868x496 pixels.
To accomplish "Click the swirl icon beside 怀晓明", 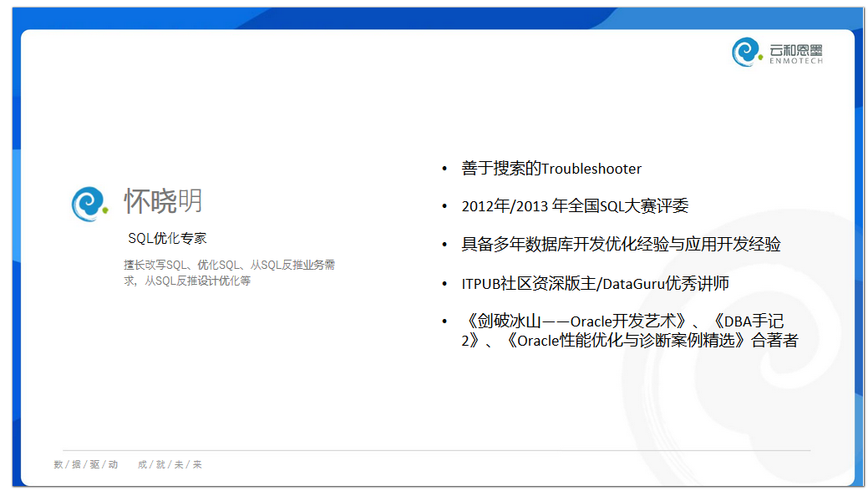I will 89,204.
